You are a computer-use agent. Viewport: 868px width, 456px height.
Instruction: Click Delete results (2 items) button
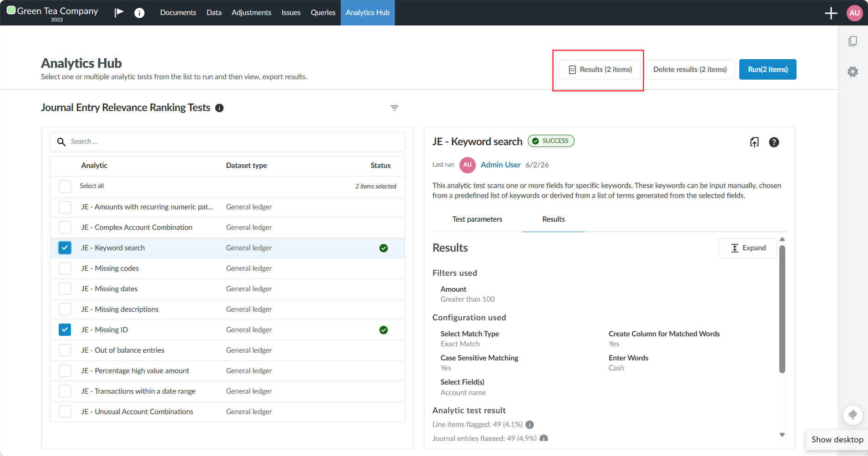click(690, 70)
